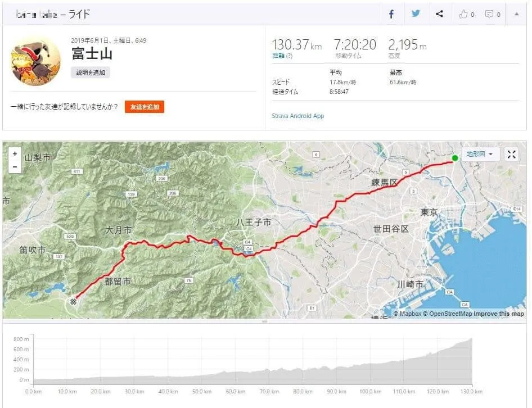
Task: Zoom out on the map
Action: [x=15, y=166]
